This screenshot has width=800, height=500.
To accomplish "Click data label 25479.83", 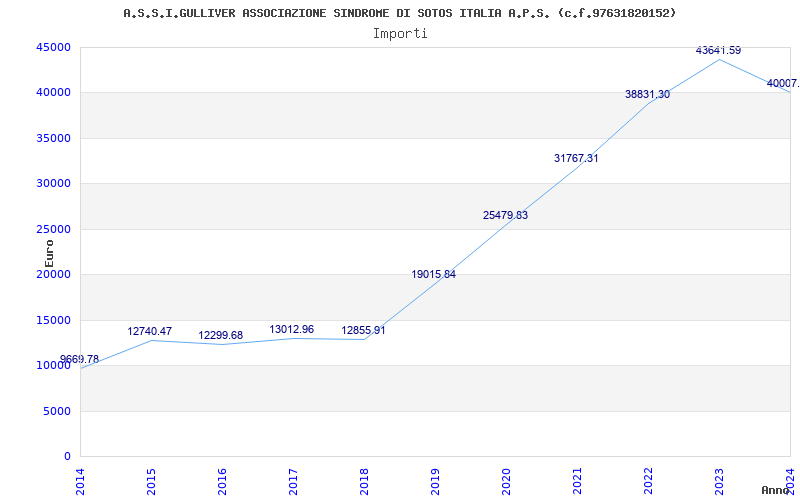I will pyautogui.click(x=505, y=215).
